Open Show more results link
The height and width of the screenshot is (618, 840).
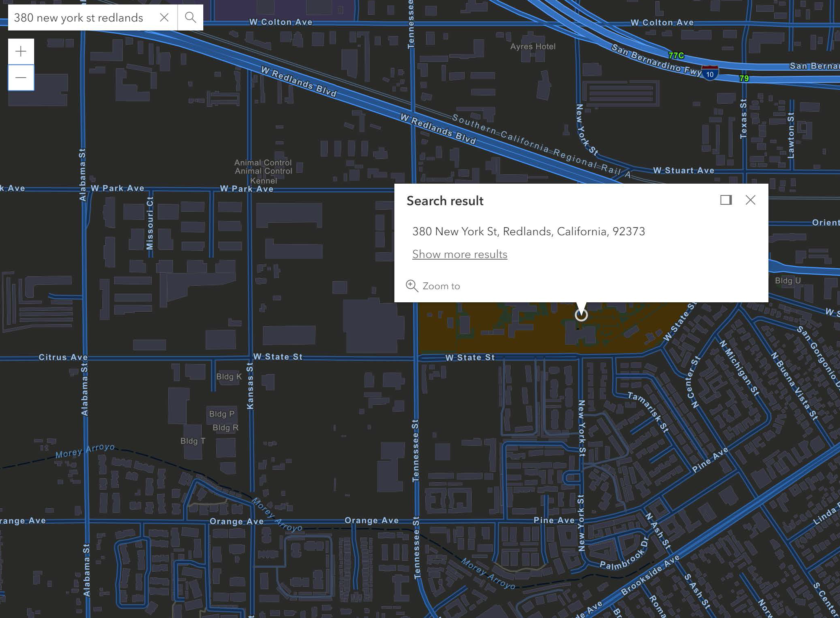[459, 254]
